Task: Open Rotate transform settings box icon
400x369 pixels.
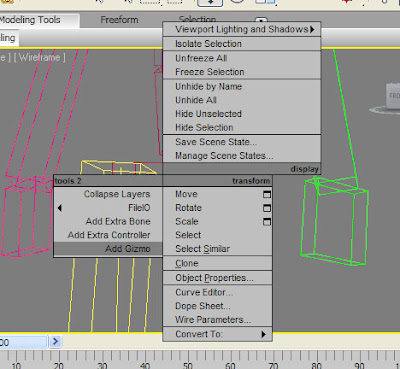Action: click(267, 208)
